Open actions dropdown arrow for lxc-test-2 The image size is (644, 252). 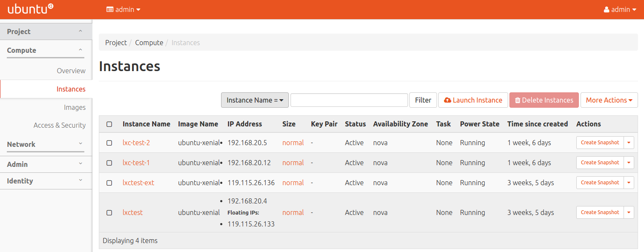pyautogui.click(x=629, y=143)
